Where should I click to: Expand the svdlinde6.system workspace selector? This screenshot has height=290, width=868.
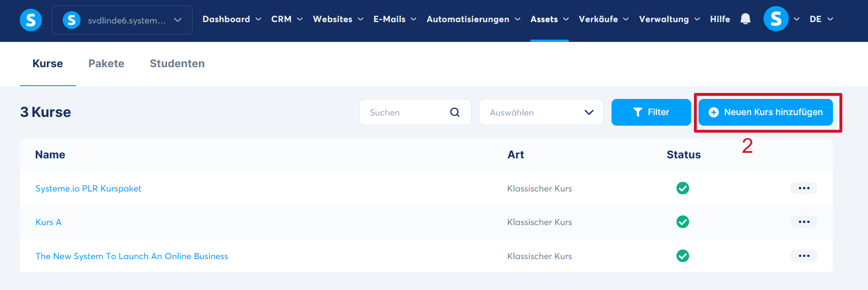coord(122,20)
